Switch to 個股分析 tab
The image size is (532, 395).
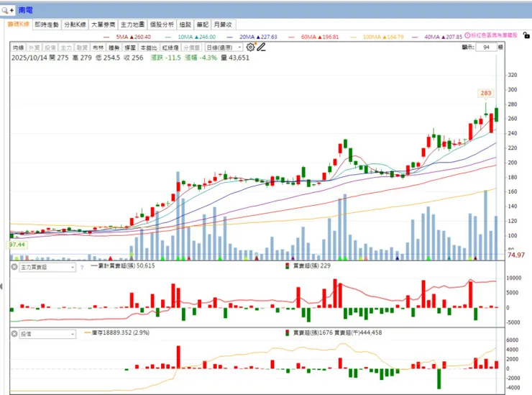[162, 24]
